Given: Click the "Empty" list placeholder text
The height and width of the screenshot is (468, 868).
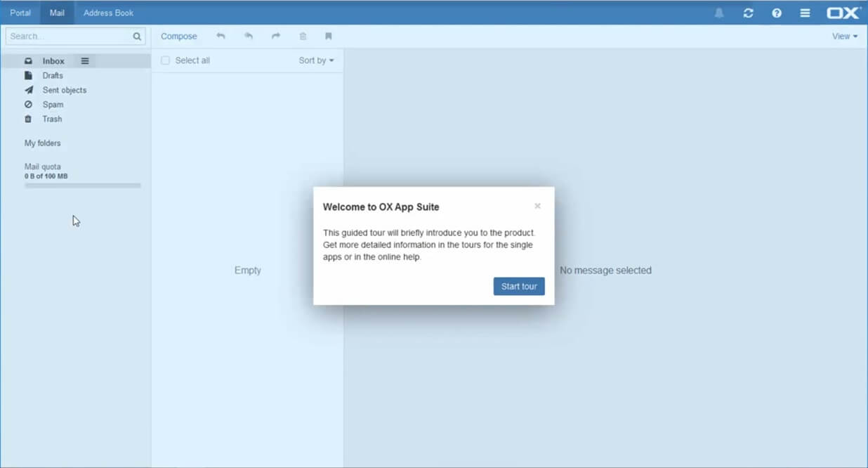Looking at the screenshot, I should click(x=248, y=270).
